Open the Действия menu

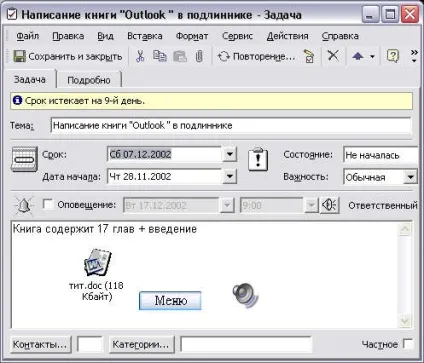tap(287, 36)
